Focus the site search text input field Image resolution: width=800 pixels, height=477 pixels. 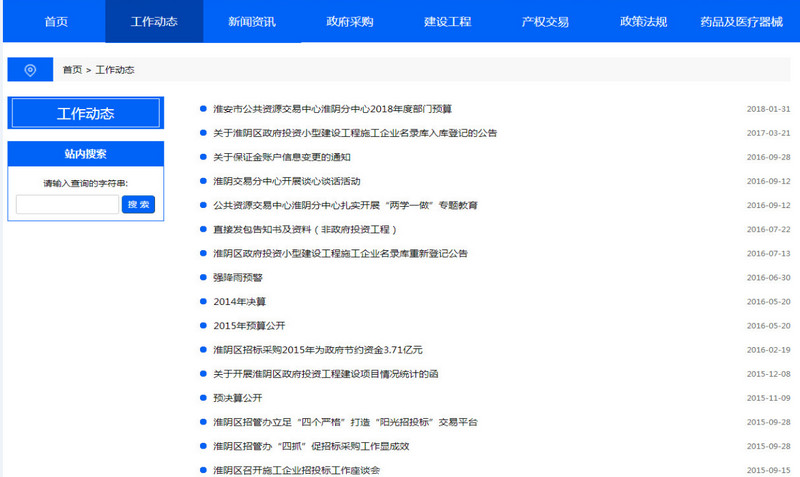(67, 204)
